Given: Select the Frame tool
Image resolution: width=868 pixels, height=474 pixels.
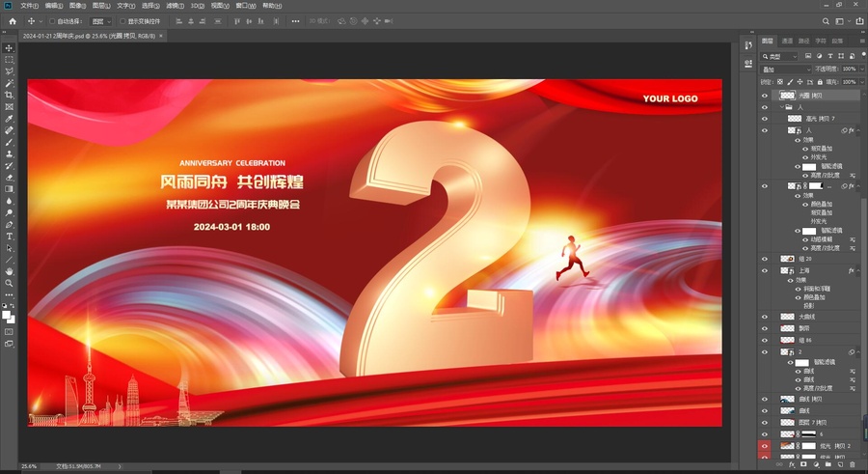Looking at the screenshot, I should [x=9, y=107].
